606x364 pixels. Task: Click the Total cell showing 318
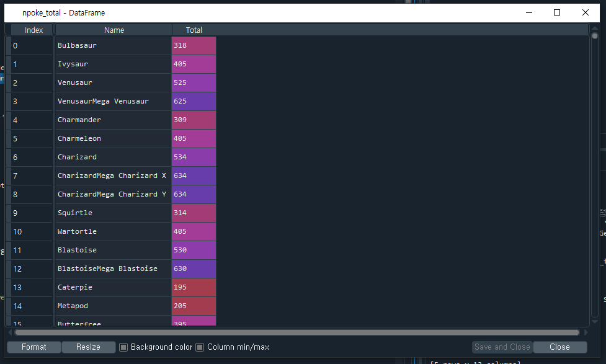[194, 46]
